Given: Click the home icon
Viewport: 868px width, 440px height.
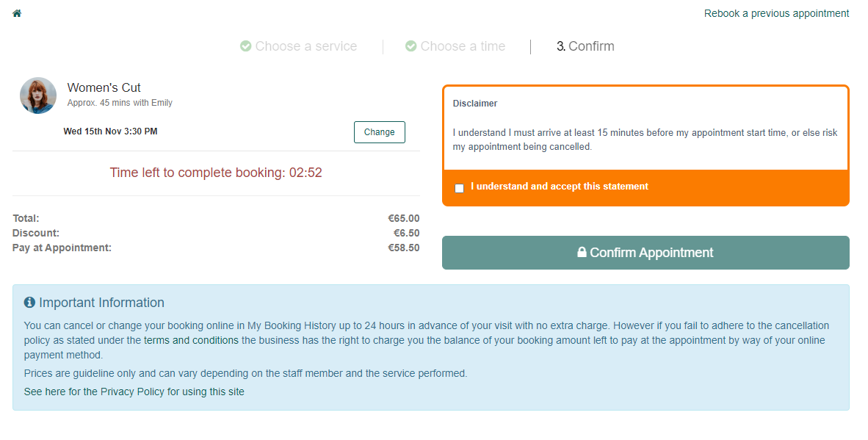Looking at the screenshot, I should 17,13.
